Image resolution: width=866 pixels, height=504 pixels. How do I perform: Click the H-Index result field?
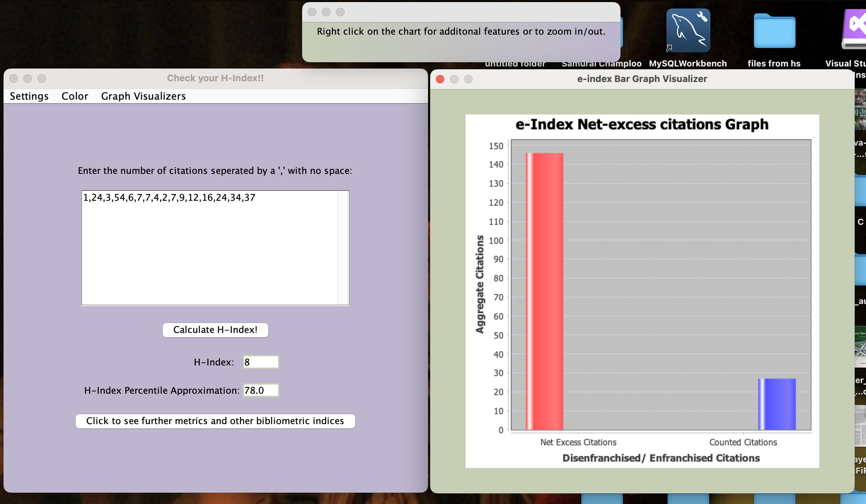261,362
